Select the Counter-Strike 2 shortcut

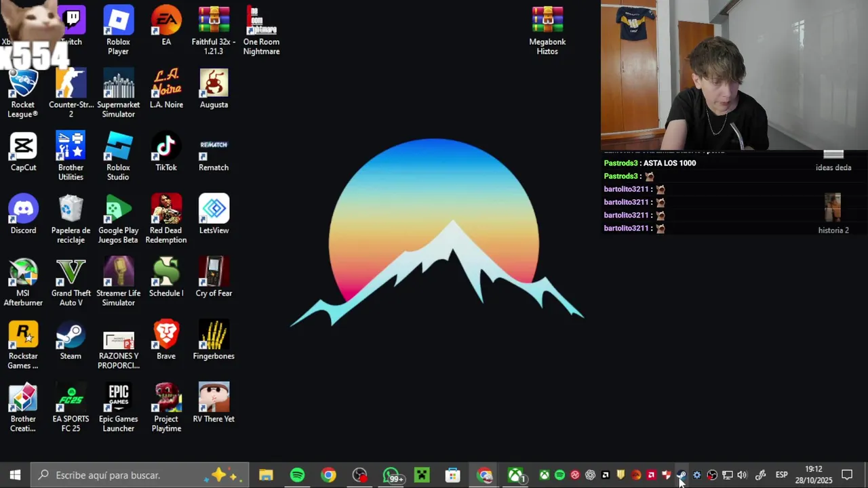[x=71, y=94]
